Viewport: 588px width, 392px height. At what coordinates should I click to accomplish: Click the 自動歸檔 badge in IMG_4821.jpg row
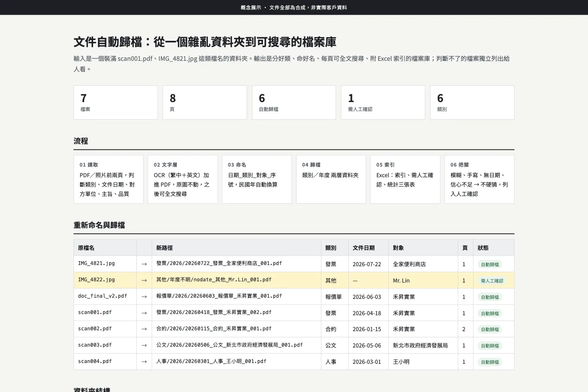(x=490, y=264)
